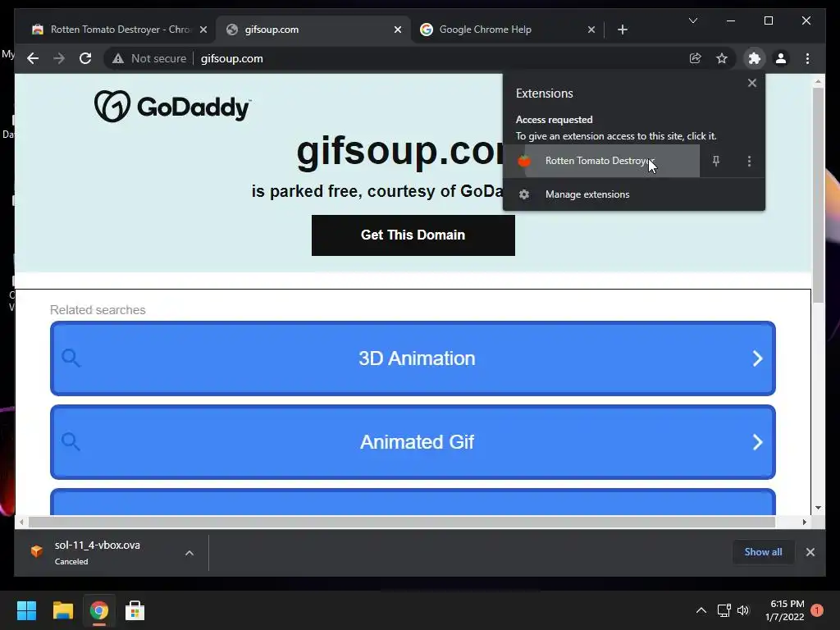Image resolution: width=840 pixels, height=630 pixels.
Task: Pin Rotten Tomato Destroyer extension
Action: click(715, 161)
